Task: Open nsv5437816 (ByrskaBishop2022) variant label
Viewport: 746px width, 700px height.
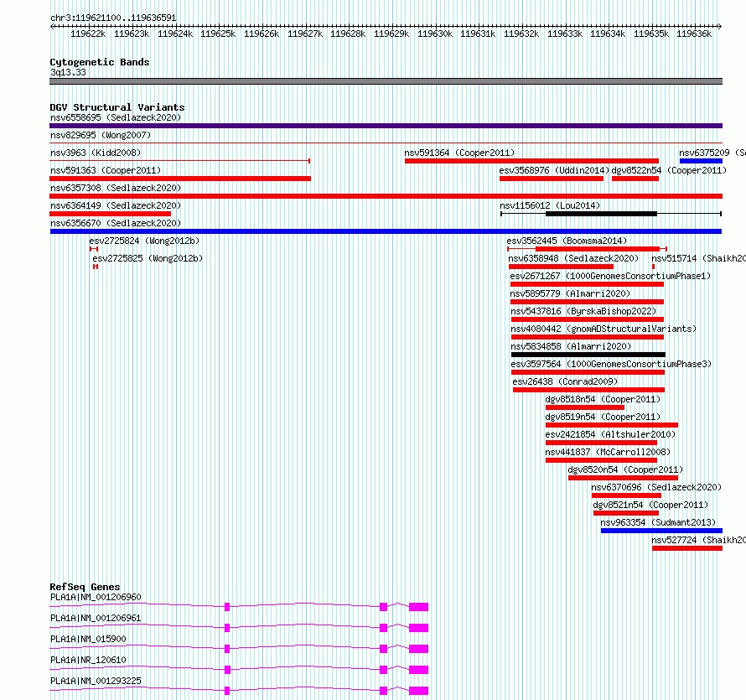Action: click(x=583, y=311)
